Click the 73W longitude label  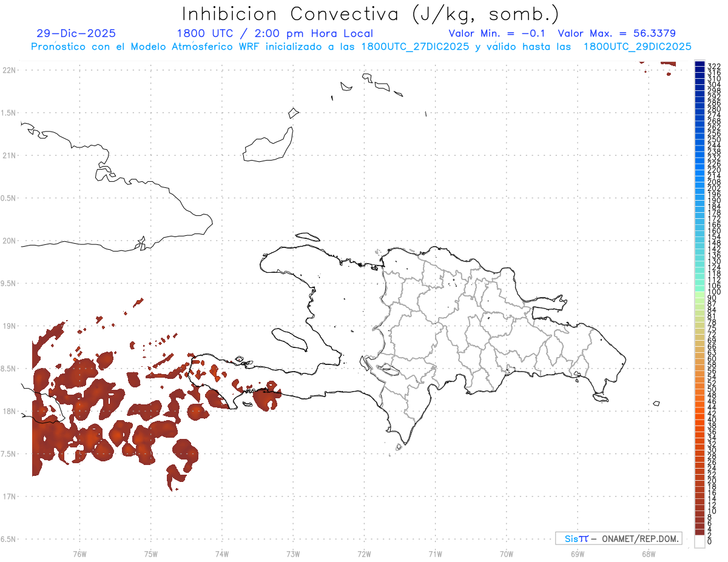click(293, 554)
